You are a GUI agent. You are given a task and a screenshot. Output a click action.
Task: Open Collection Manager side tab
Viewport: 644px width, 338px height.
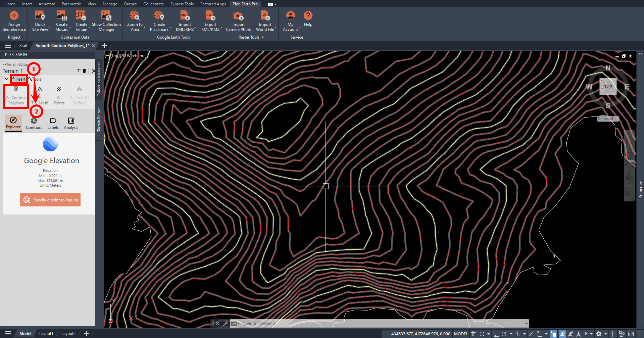99,79
